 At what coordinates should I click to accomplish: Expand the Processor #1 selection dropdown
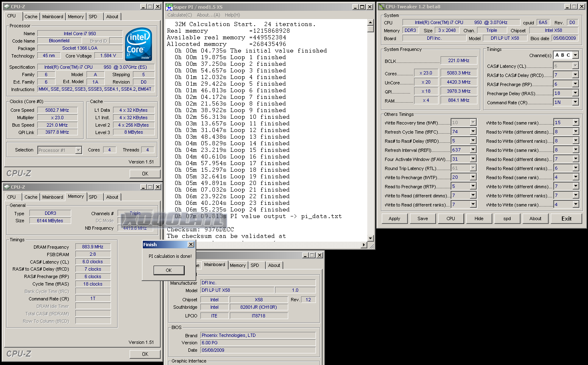[78, 150]
